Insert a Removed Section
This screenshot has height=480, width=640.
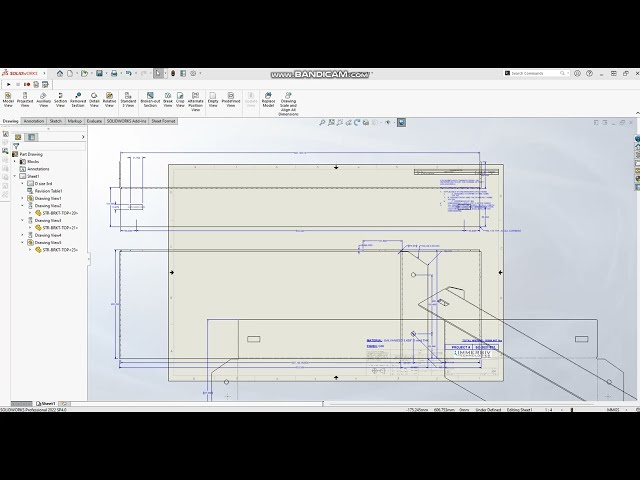[x=78, y=100]
